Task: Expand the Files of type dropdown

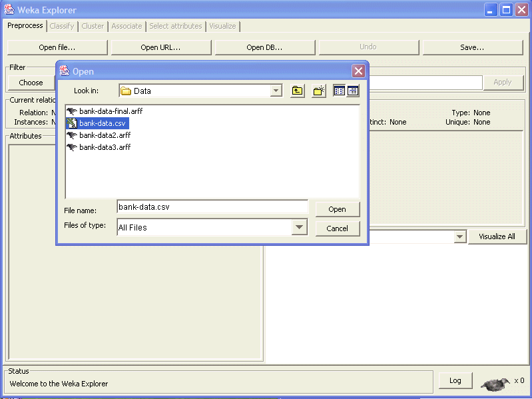Action: [300, 228]
